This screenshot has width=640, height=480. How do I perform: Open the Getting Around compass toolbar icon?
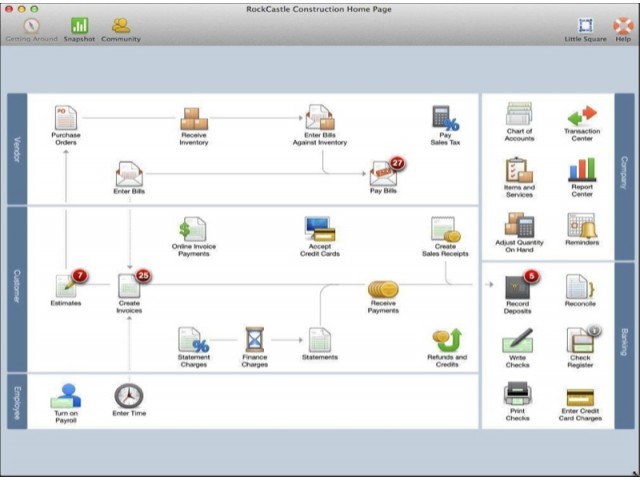tap(31, 26)
